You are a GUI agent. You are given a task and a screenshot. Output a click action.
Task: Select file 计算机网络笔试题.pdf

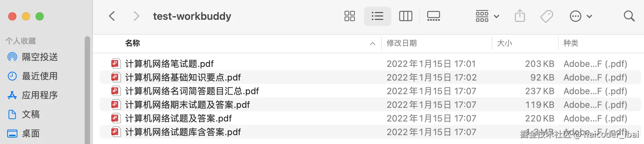coord(169,64)
